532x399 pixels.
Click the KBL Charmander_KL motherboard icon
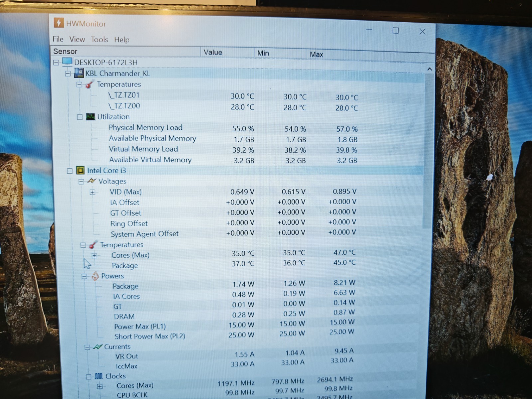(x=79, y=73)
